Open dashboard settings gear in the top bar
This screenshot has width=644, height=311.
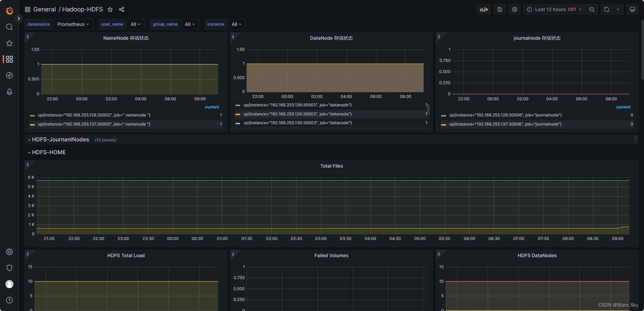click(x=515, y=9)
